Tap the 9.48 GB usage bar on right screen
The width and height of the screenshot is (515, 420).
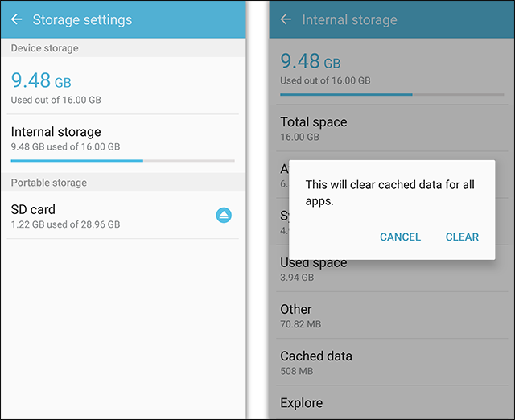pyautogui.click(x=392, y=95)
